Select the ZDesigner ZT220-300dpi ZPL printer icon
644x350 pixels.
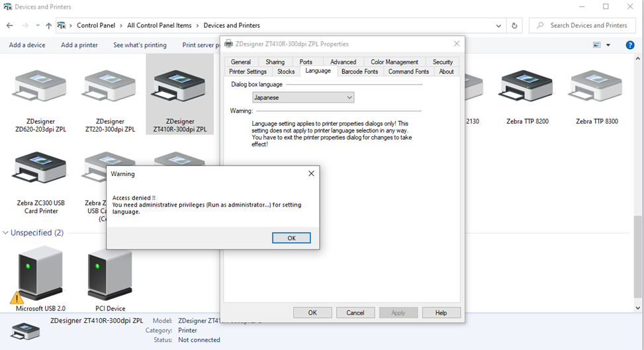(110, 86)
